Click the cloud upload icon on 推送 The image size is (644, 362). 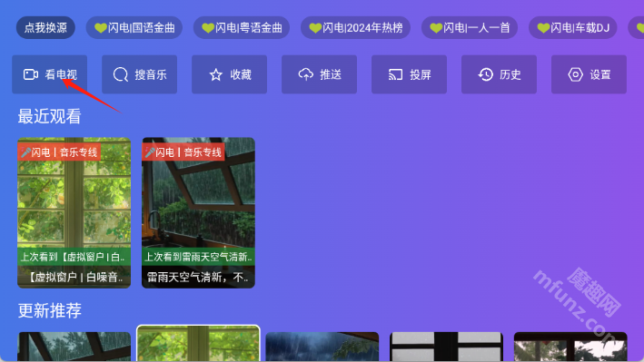click(305, 74)
